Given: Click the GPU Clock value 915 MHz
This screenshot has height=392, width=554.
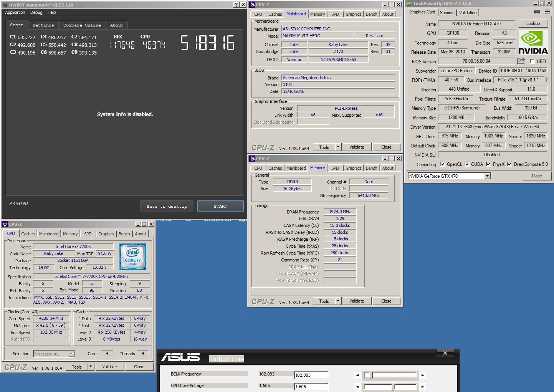Looking at the screenshot, I should click(450, 136).
